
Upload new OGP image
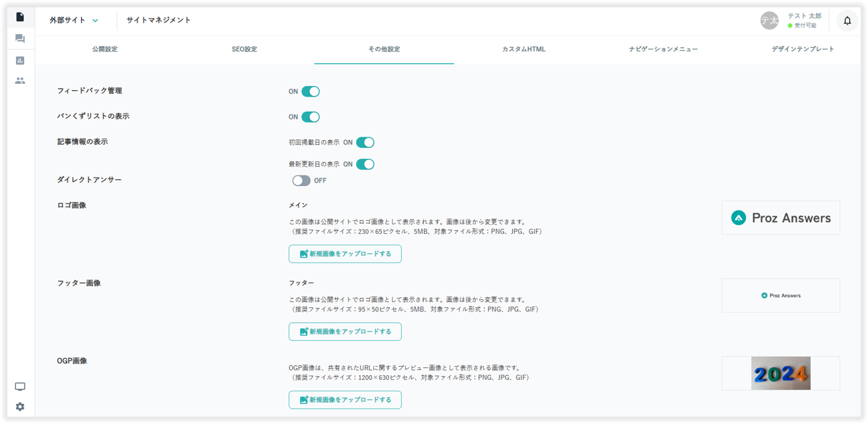point(345,400)
